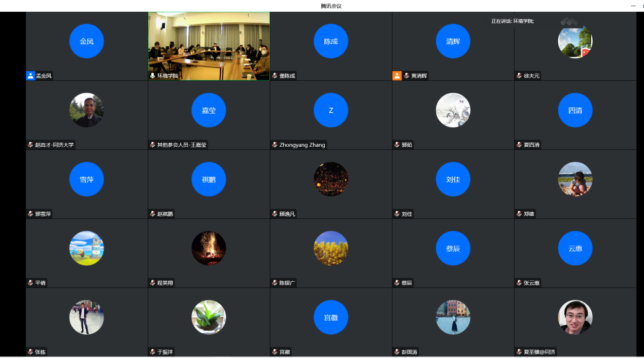Minimize the Tencent Meeting window
This screenshot has height=358, width=644.
[x=633, y=6]
